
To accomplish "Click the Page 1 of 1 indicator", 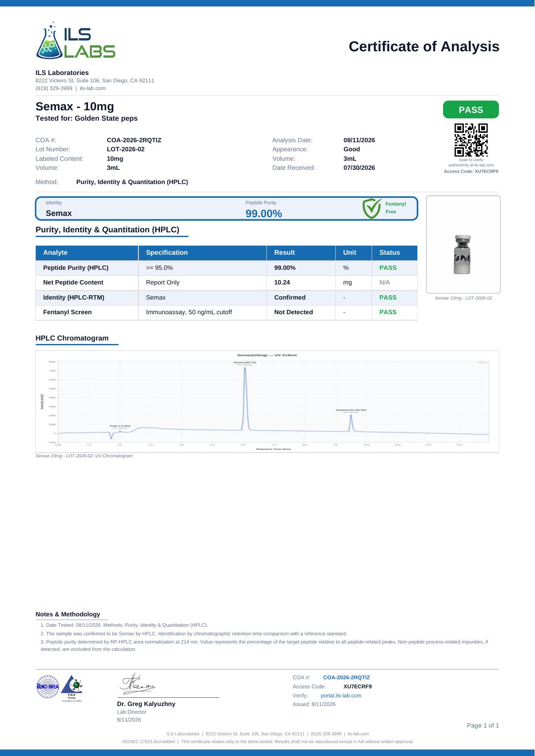I will (483, 725).
